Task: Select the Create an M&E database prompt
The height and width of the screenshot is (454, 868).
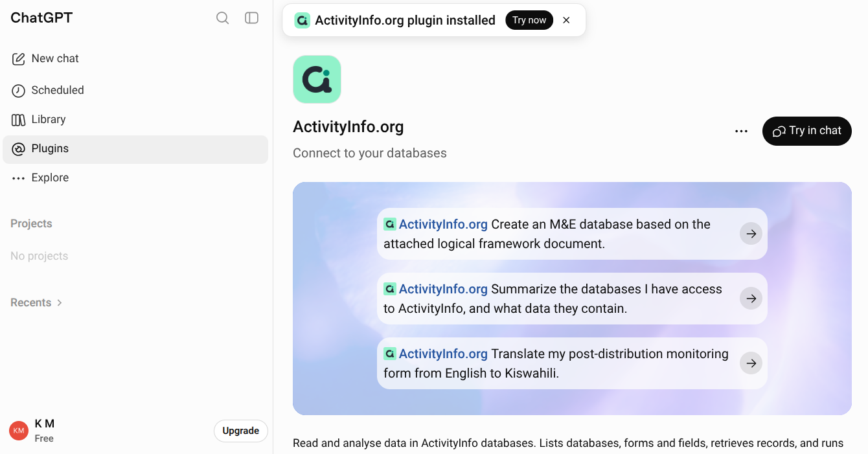Action: point(572,234)
